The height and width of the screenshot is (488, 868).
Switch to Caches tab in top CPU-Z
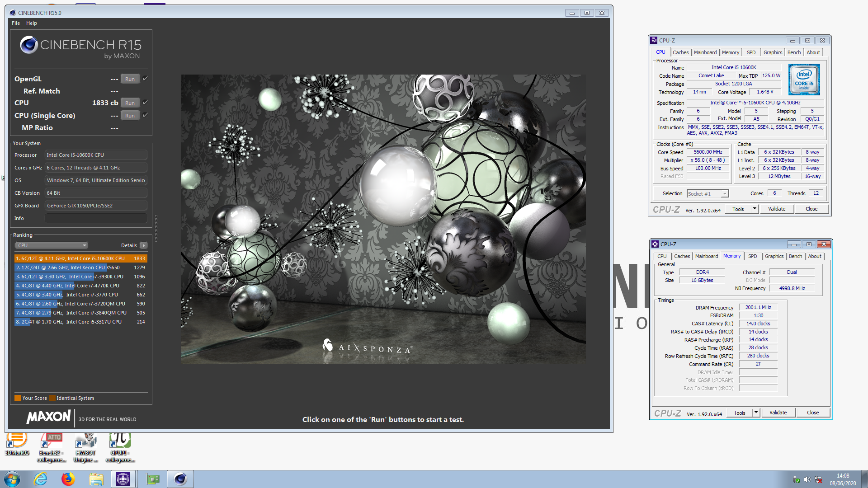[x=680, y=52]
